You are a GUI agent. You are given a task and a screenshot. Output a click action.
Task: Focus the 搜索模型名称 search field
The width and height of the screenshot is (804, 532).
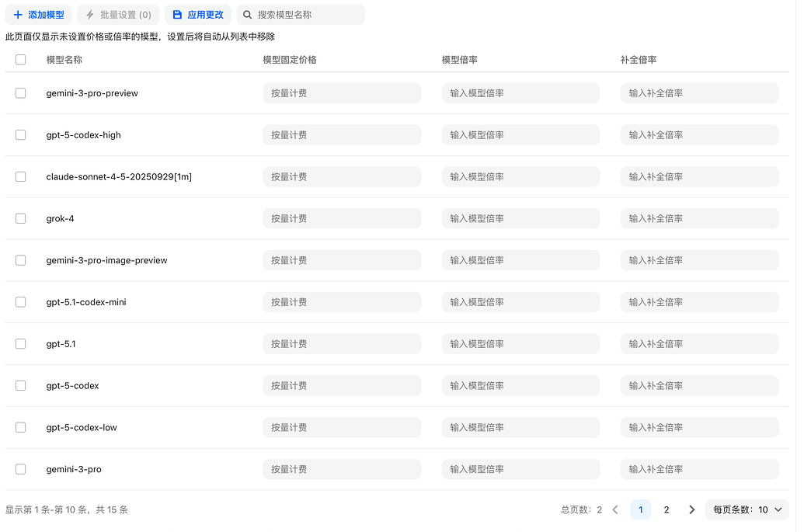tap(301, 15)
